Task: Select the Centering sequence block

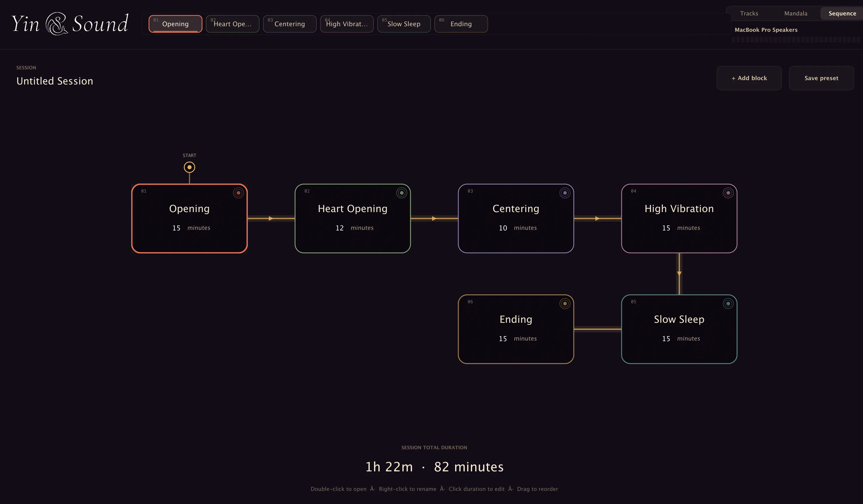Action: pos(516,218)
